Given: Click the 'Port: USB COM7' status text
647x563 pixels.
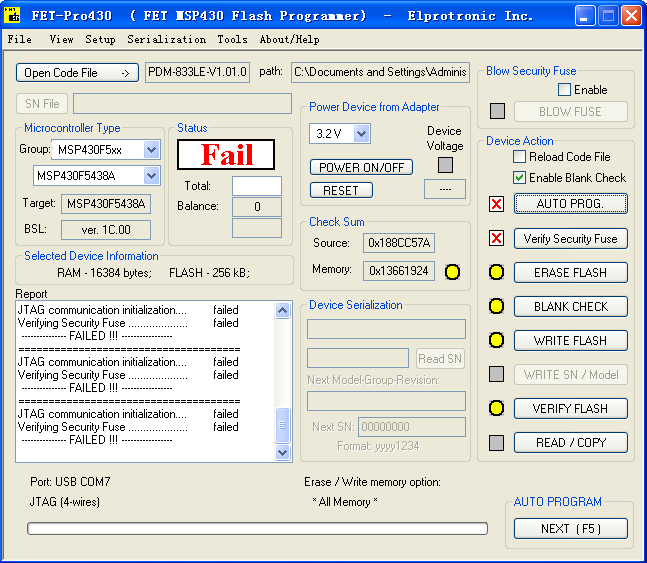Looking at the screenshot, I should pos(70,482).
